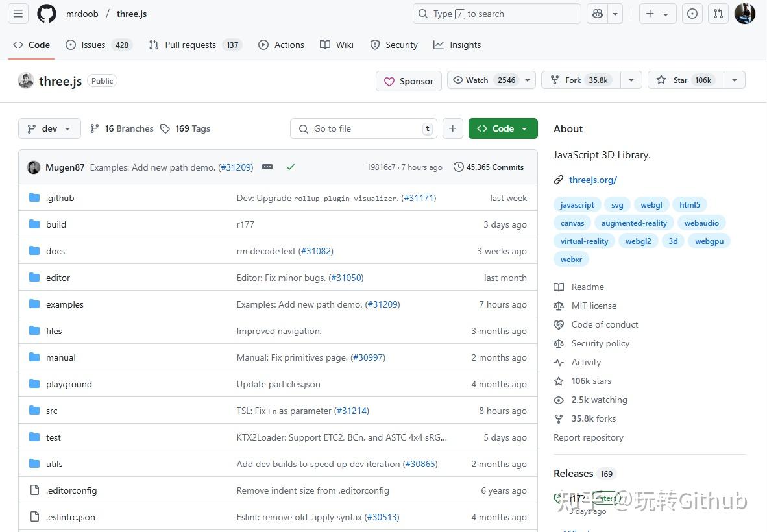This screenshot has width=767, height=532.
Task: Expand commit message ellipsis icon
Action: coord(267,167)
